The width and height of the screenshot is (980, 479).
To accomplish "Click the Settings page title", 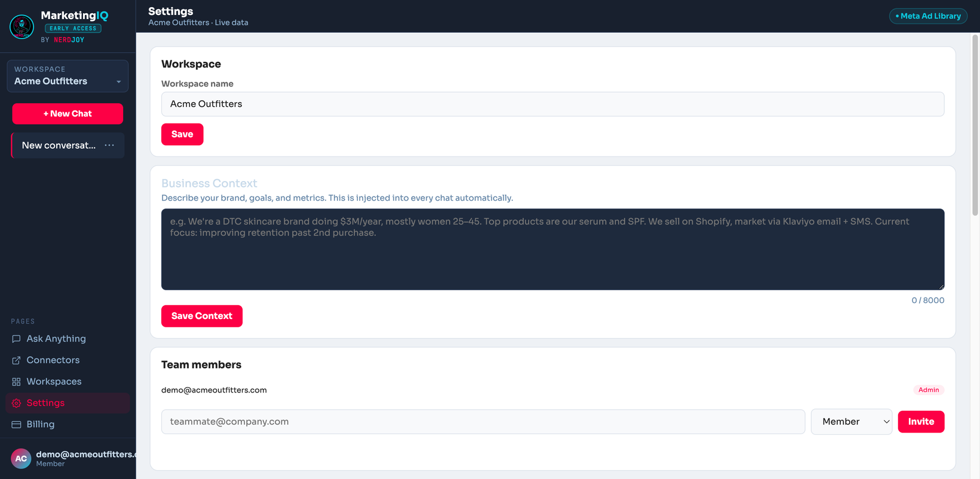I will [170, 11].
